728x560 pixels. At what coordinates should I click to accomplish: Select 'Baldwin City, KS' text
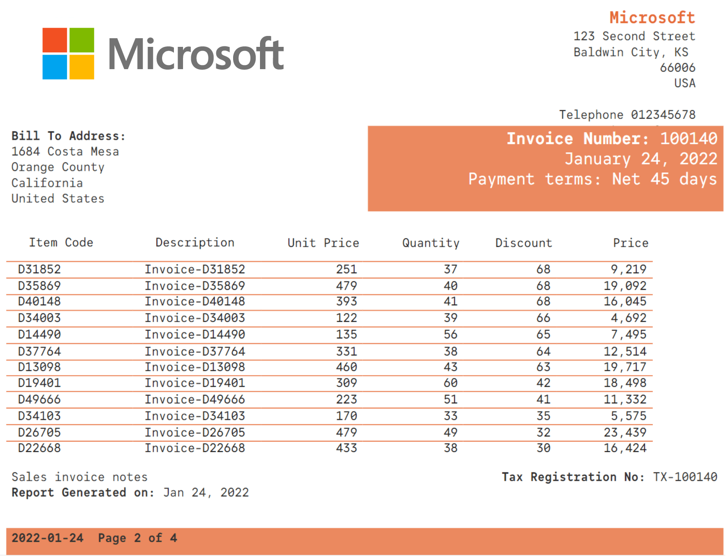(631, 52)
